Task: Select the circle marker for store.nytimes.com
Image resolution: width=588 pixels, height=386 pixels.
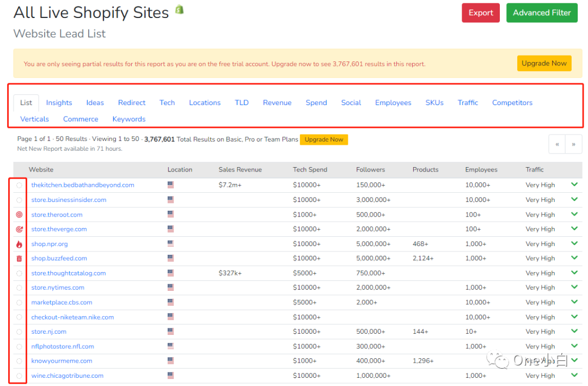Action: (19, 288)
